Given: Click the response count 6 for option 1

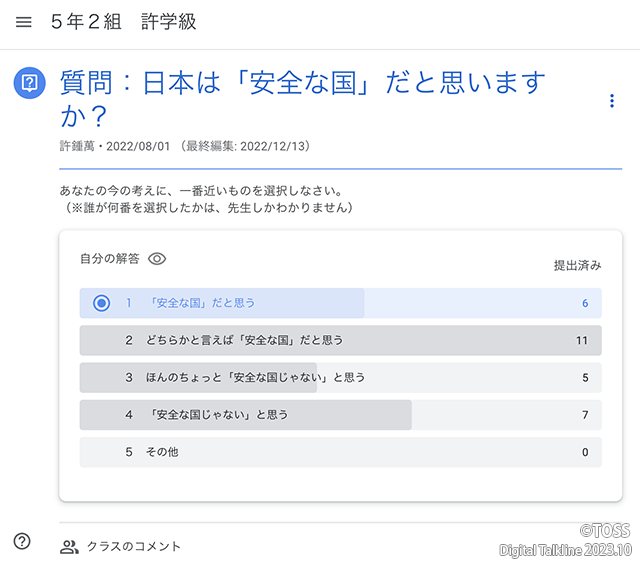Looking at the screenshot, I should click(585, 303).
